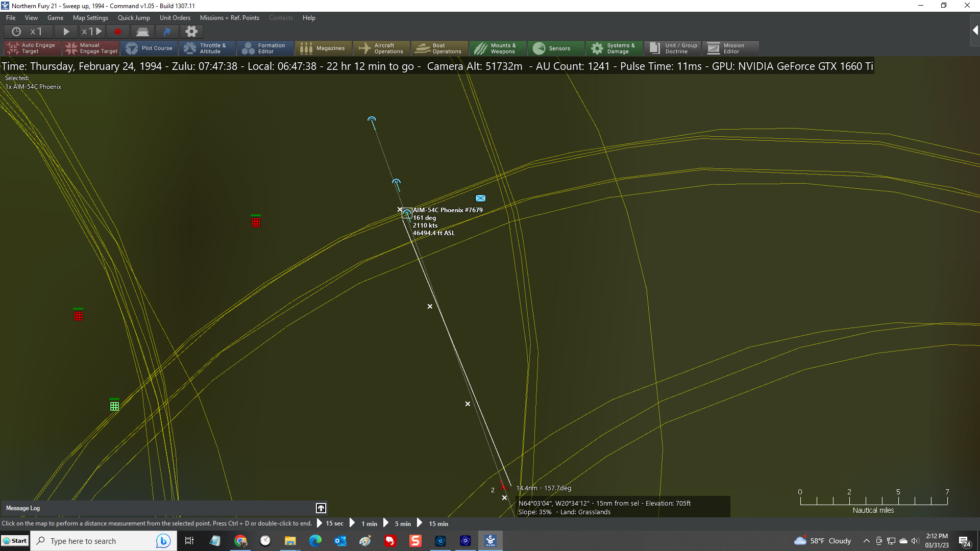Click the Plot Course button

[149, 48]
